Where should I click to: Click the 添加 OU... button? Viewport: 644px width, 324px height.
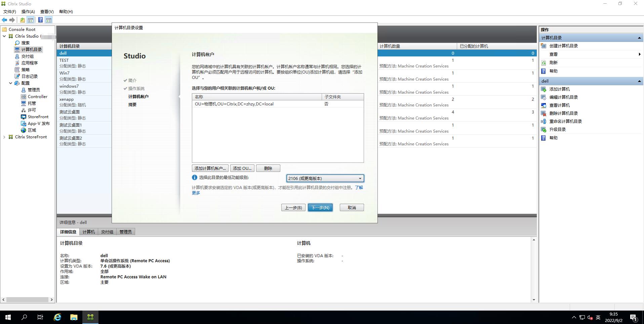click(x=242, y=168)
